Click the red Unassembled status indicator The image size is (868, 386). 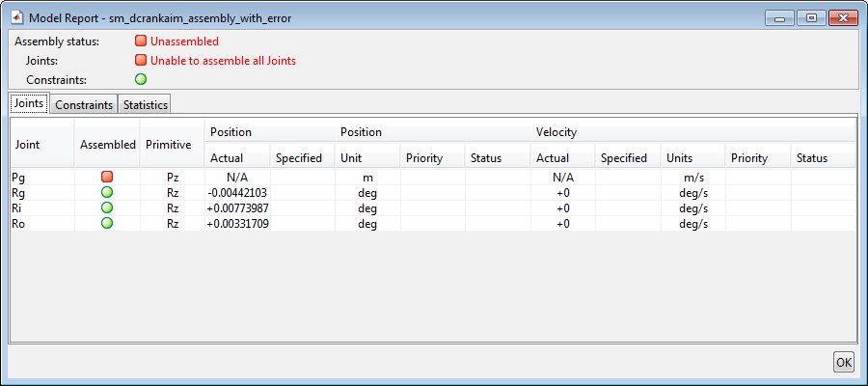click(x=141, y=41)
